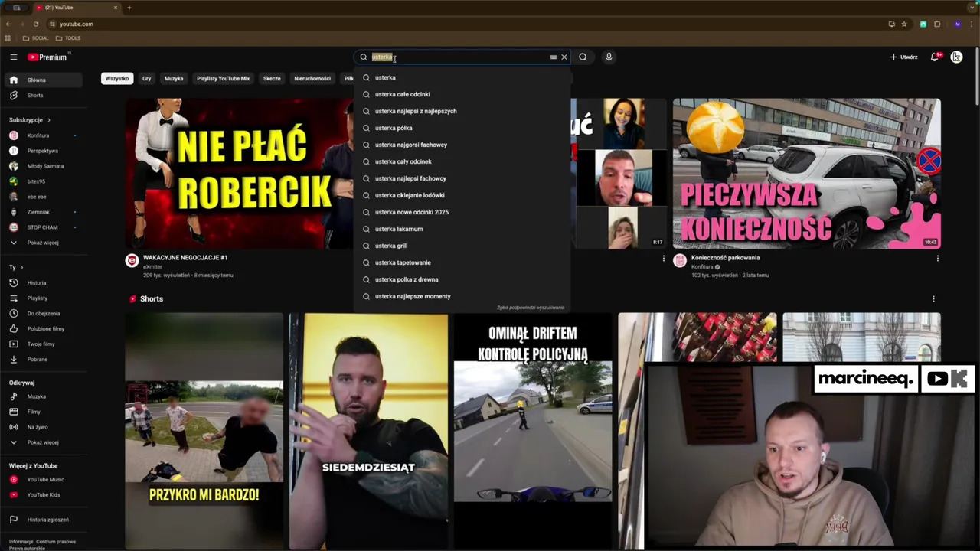Reload the page in browser toolbar

click(35, 24)
